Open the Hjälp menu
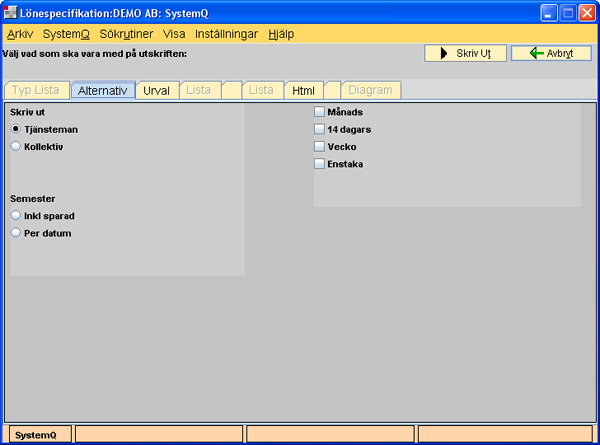 click(x=281, y=33)
